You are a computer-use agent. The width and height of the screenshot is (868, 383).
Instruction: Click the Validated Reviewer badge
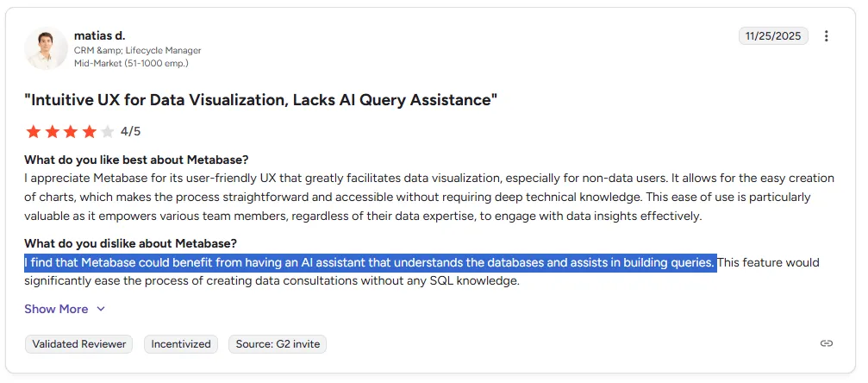point(79,343)
